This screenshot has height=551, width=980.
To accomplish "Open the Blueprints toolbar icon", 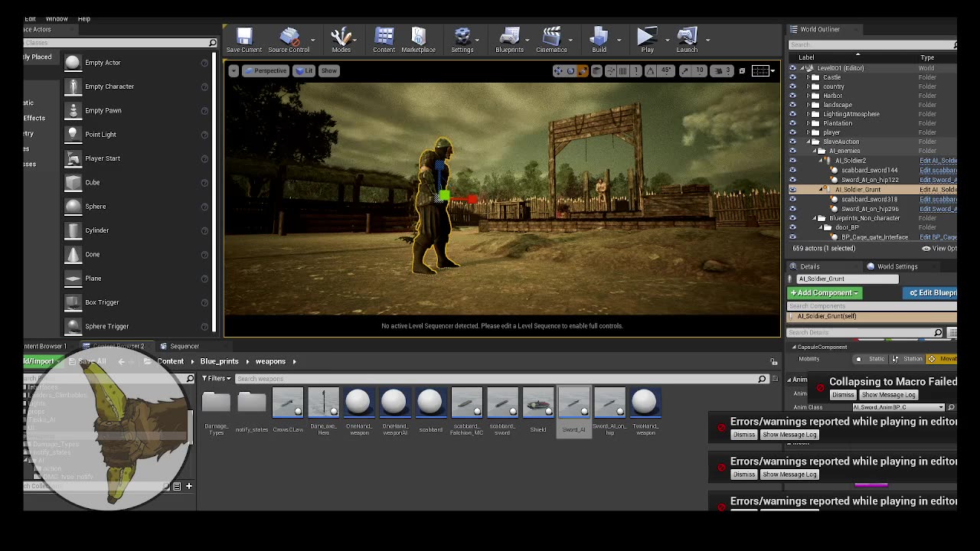I will 509,40.
